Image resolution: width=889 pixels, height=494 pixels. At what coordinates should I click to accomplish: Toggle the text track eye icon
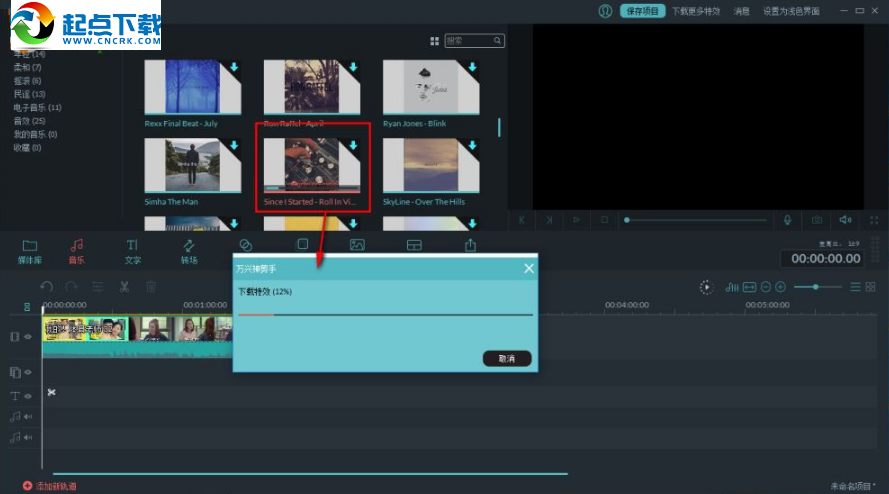tap(28, 396)
